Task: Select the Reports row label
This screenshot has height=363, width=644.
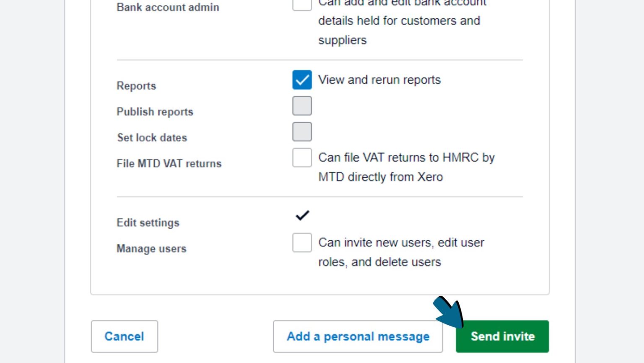Action: [x=136, y=86]
